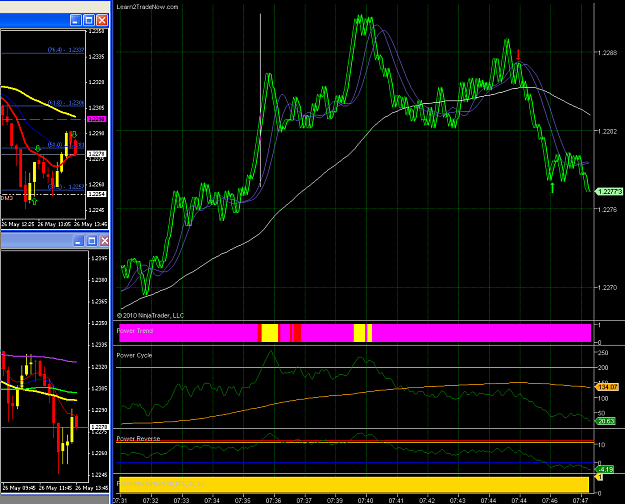Viewport: 625px width, 504px height.
Task: Click the Learn2TradeNow.com chart title
Action: pos(147,7)
